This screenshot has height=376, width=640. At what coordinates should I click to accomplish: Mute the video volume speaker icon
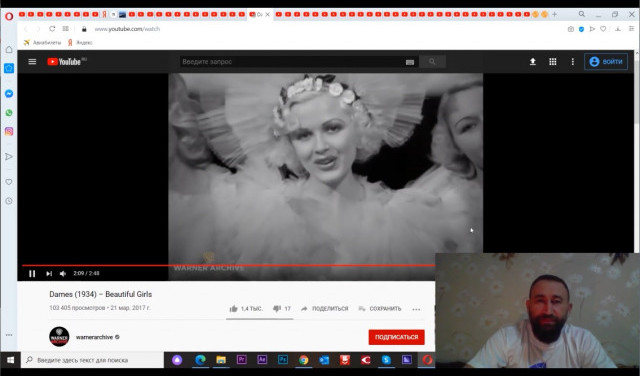[63, 274]
